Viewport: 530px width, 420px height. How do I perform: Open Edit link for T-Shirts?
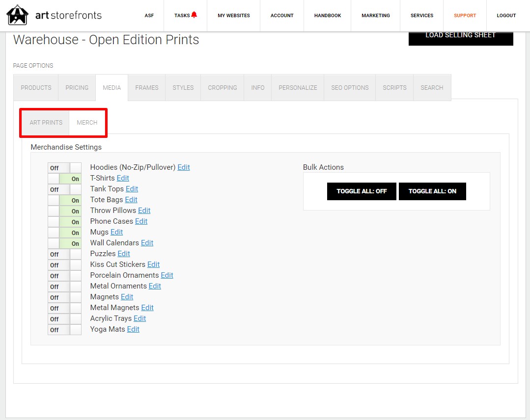[x=123, y=178]
